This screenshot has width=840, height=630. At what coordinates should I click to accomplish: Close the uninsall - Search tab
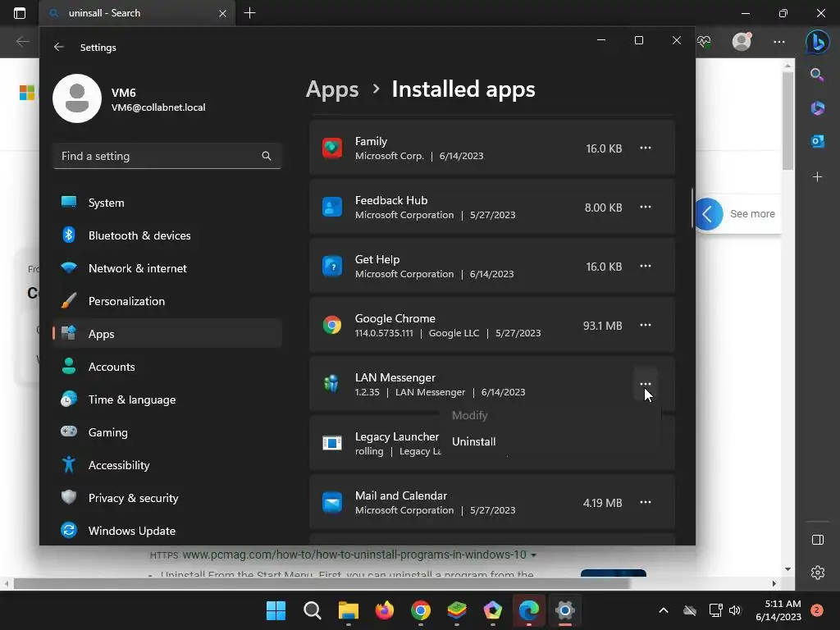[222, 13]
